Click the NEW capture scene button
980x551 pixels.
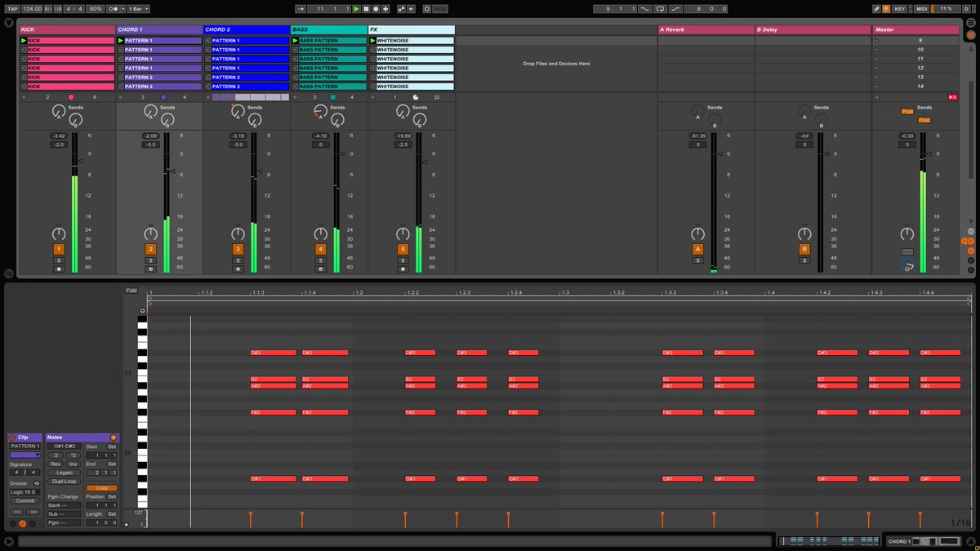click(x=440, y=8)
